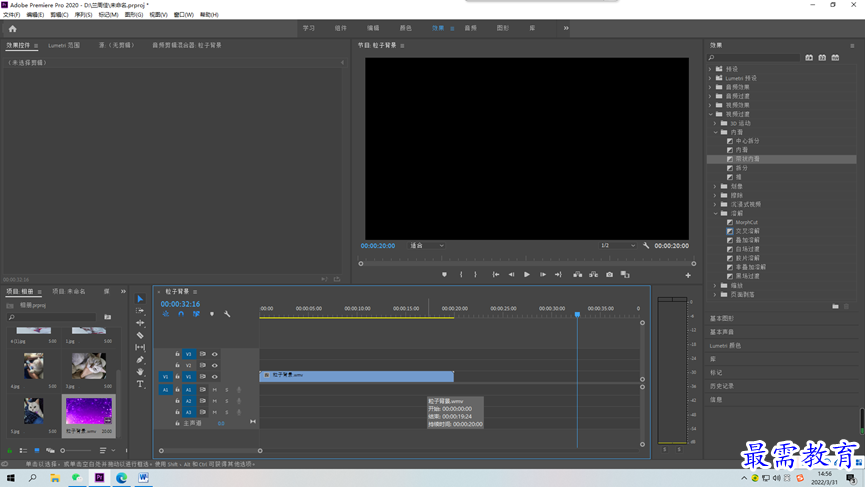
Task: Toggle V2 track visibility eye
Action: (215, 365)
